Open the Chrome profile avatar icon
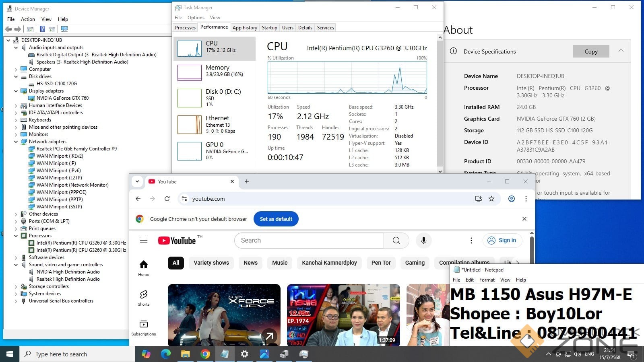The height and width of the screenshot is (362, 644). coord(512,199)
